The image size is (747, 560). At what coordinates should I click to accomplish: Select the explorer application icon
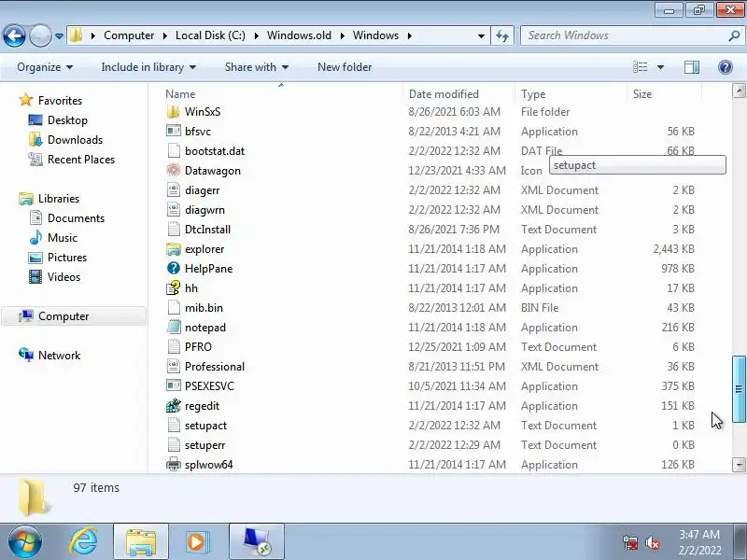pyautogui.click(x=174, y=249)
